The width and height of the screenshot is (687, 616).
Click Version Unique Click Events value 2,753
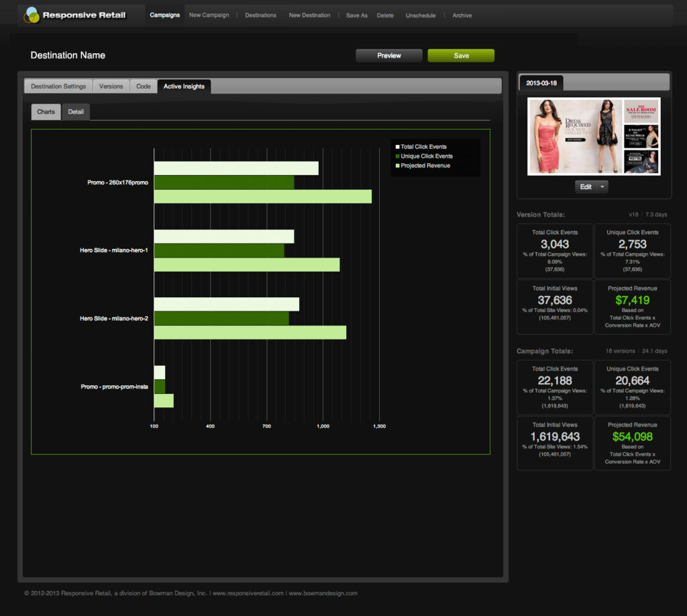coord(632,244)
